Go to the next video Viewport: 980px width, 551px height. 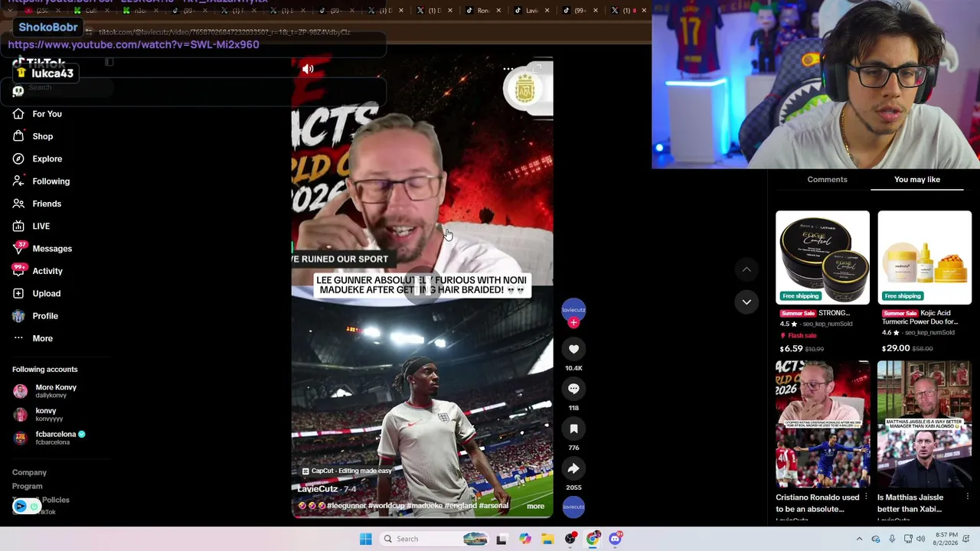pyautogui.click(x=746, y=302)
